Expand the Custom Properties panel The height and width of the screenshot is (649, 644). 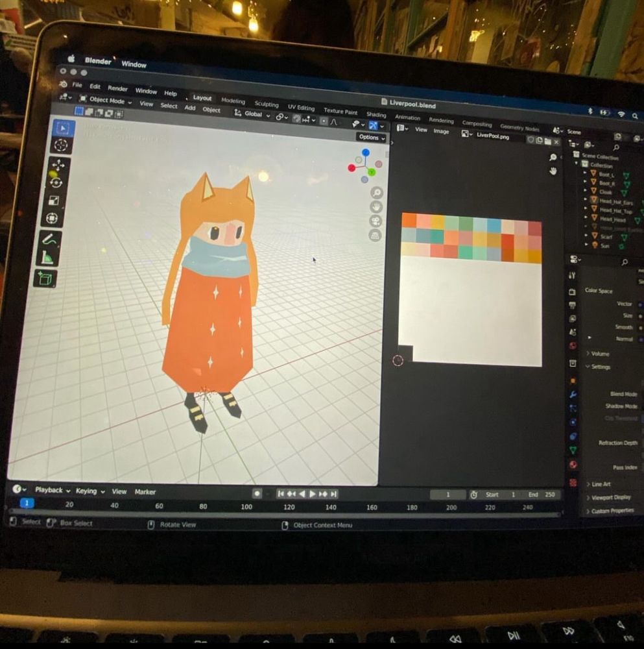[610, 511]
